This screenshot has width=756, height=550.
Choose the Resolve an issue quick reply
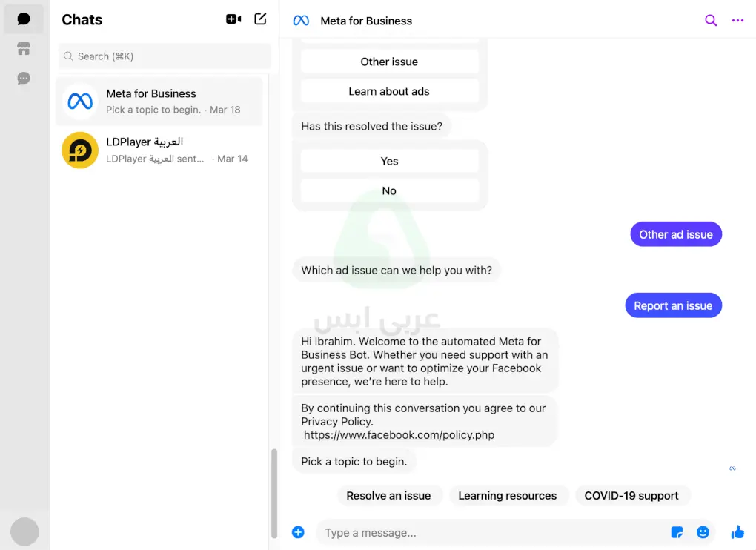coord(388,496)
